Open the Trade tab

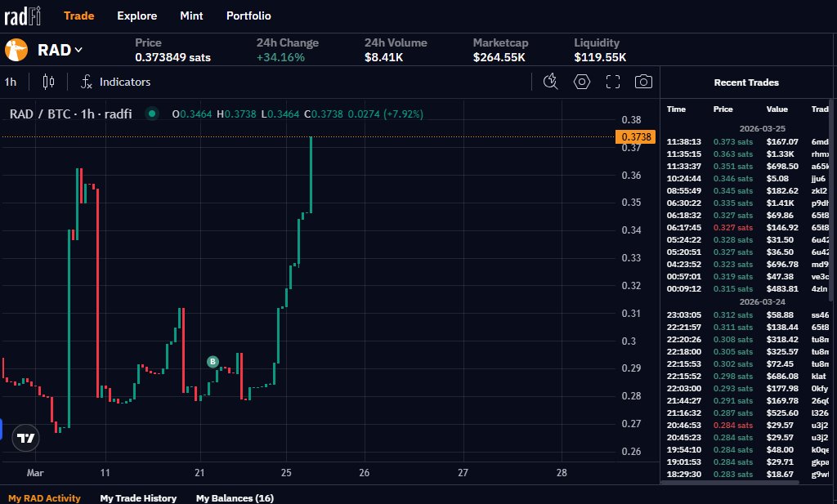pyautogui.click(x=79, y=16)
